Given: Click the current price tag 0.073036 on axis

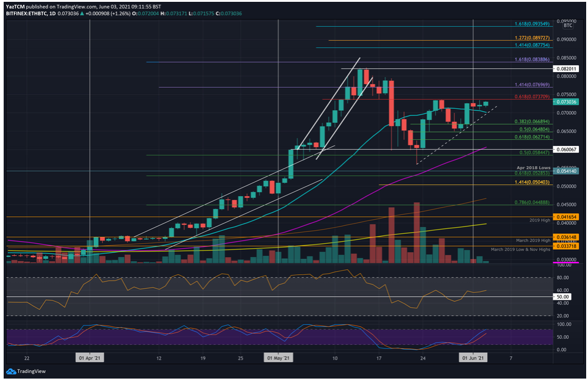Looking at the screenshot, I should click(565, 102).
